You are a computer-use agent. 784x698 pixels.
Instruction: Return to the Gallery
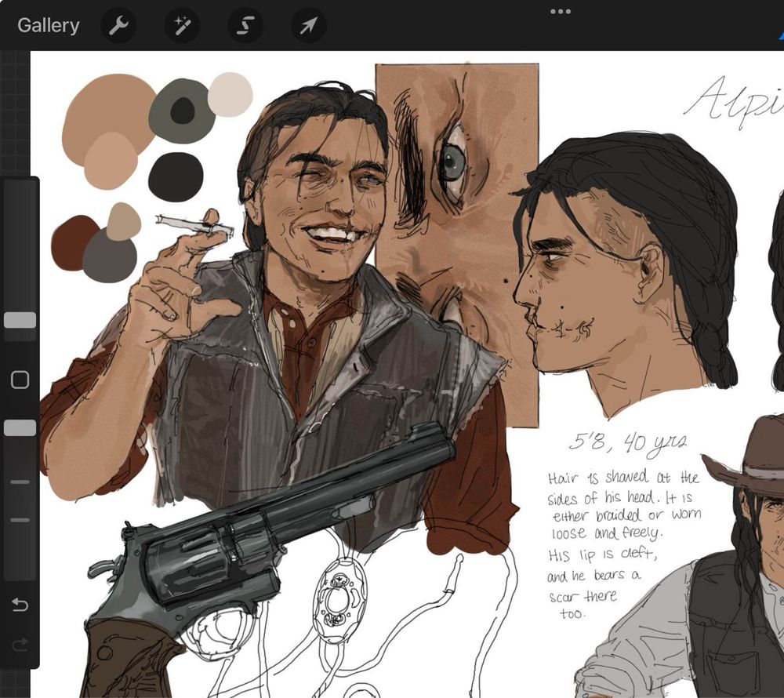point(49,26)
